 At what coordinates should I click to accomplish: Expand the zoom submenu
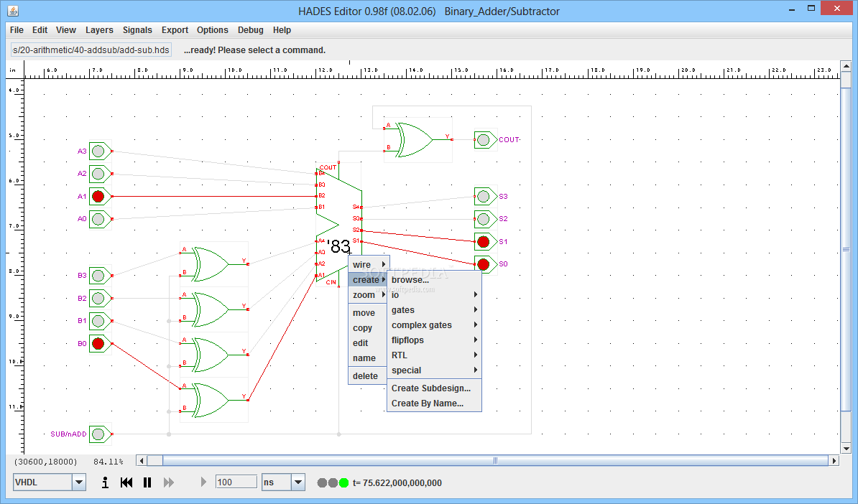point(369,294)
